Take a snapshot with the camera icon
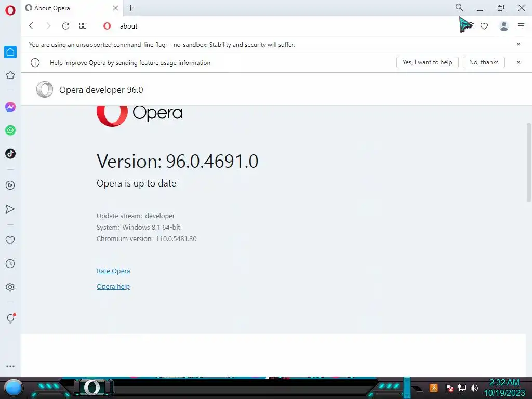The width and height of the screenshot is (532, 399). point(471,26)
